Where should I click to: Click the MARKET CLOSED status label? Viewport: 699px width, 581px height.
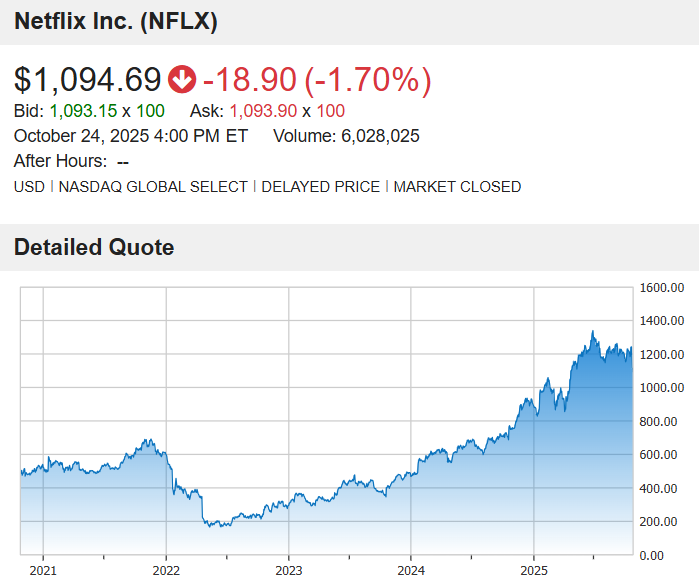[457, 186]
